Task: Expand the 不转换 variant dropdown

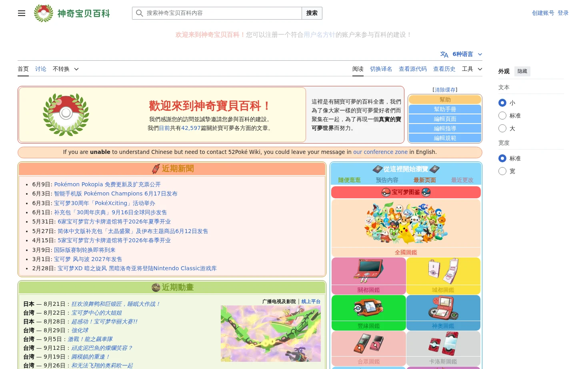Action: point(66,69)
